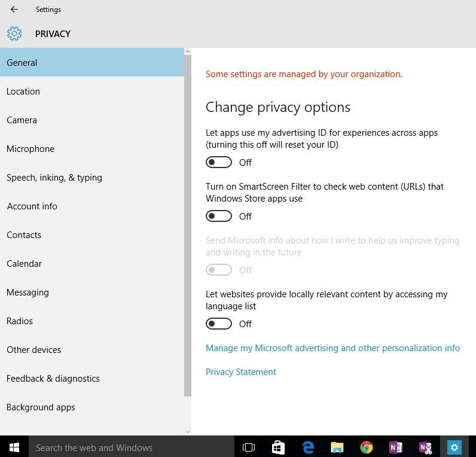Click the Settings window title text

click(x=48, y=10)
